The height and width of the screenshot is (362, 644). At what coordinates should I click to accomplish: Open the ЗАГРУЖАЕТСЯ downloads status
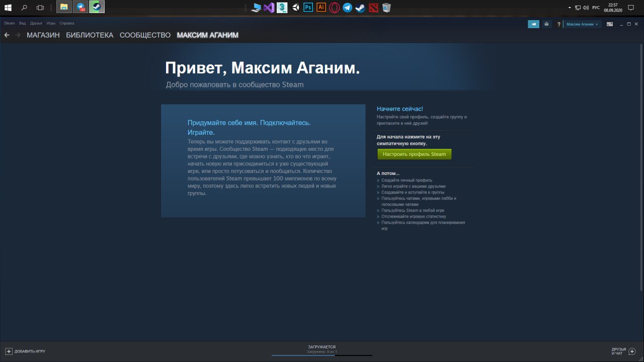322,347
